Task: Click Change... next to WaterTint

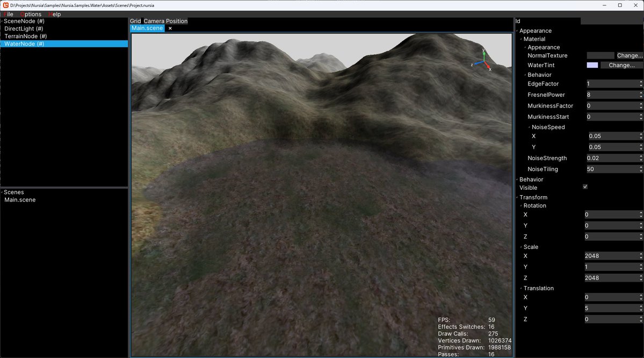Action: click(x=621, y=65)
